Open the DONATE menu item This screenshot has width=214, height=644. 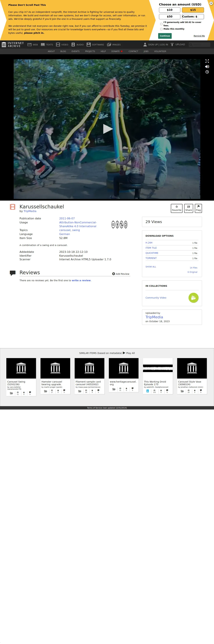117,52
